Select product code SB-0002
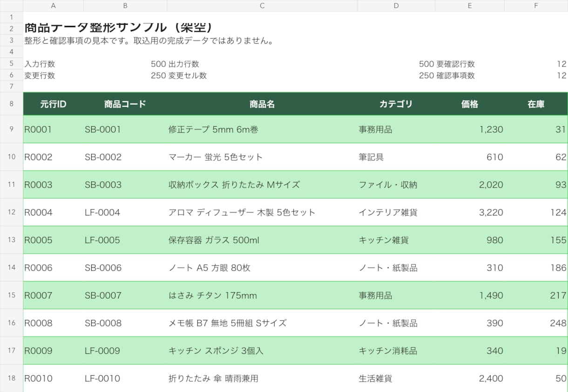This screenshot has width=568, height=392. [125, 157]
